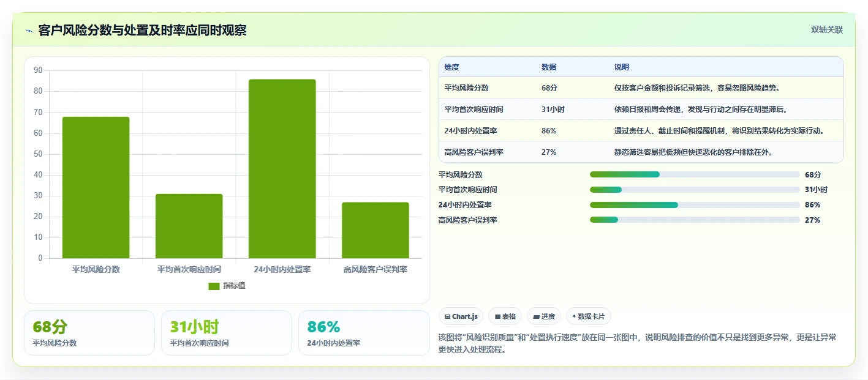Click the 平均风险分数 progress bar
The width and height of the screenshot is (868, 380).
pos(695,174)
